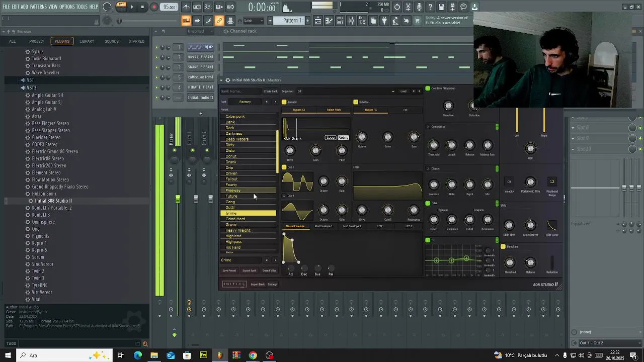Click the browser search magnifier icon

click(x=145, y=344)
